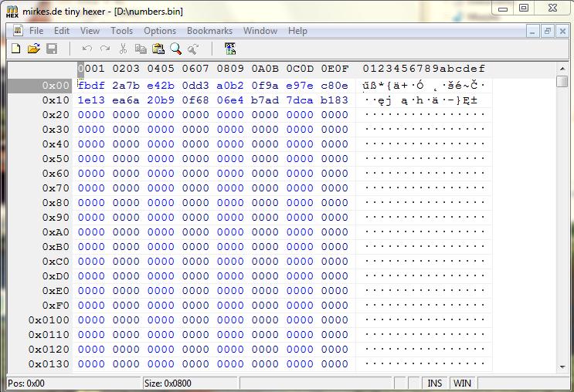Click the Redo arrow icon
This screenshot has height=392, width=574.
pyautogui.click(x=105, y=49)
